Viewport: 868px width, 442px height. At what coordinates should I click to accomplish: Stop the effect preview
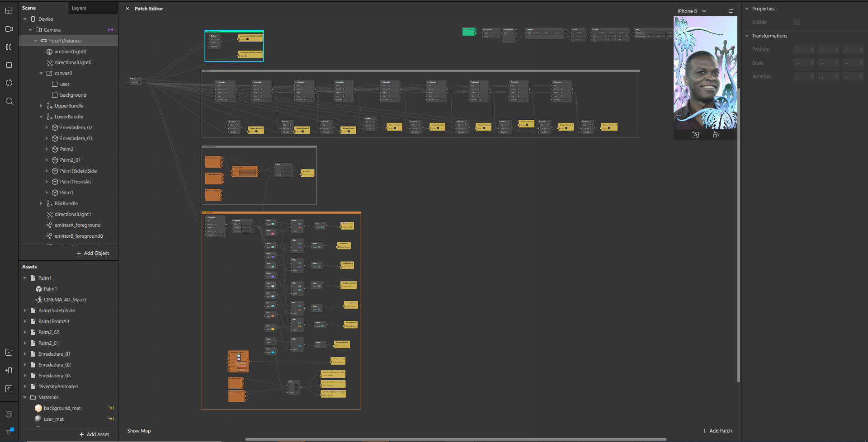point(9,65)
